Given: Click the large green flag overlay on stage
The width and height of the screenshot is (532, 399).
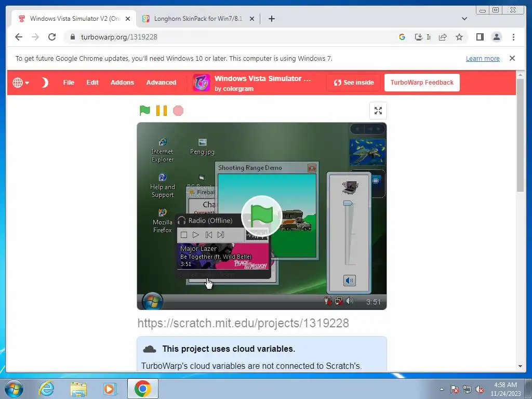Looking at the screenshot, I should (262, 216).
